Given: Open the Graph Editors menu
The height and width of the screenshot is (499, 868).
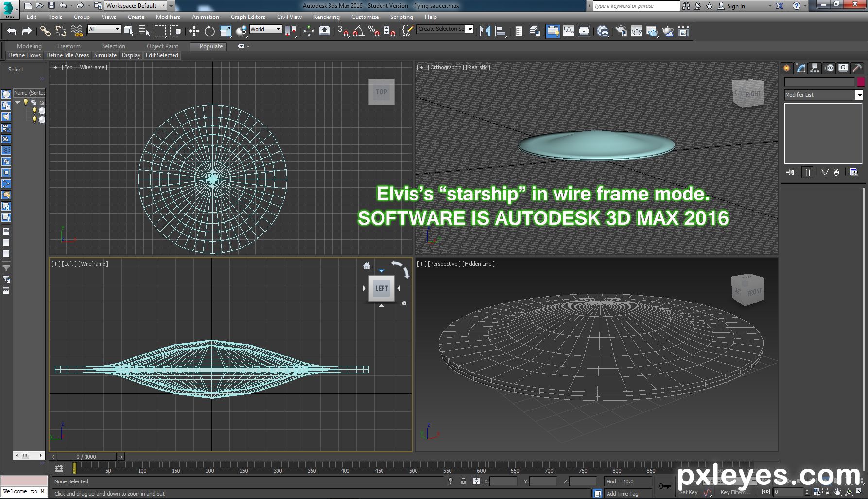Looking at the screenshot, I should click(248, 17).
